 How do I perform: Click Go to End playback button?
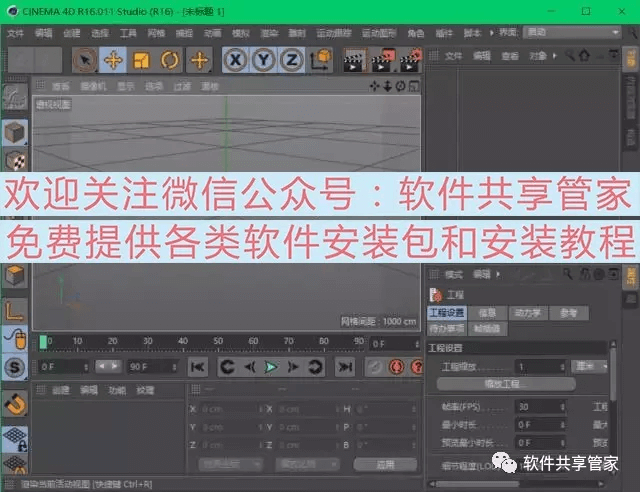coord(345,367)
